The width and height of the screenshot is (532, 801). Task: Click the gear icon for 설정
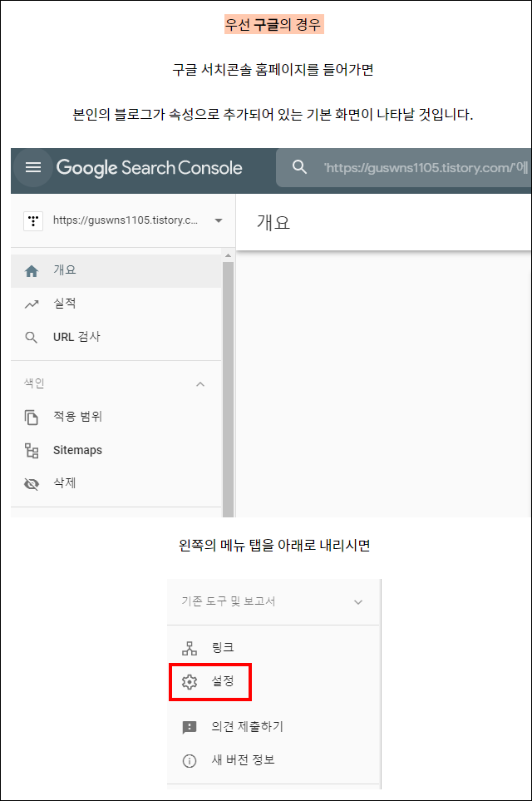pos(190,681)
